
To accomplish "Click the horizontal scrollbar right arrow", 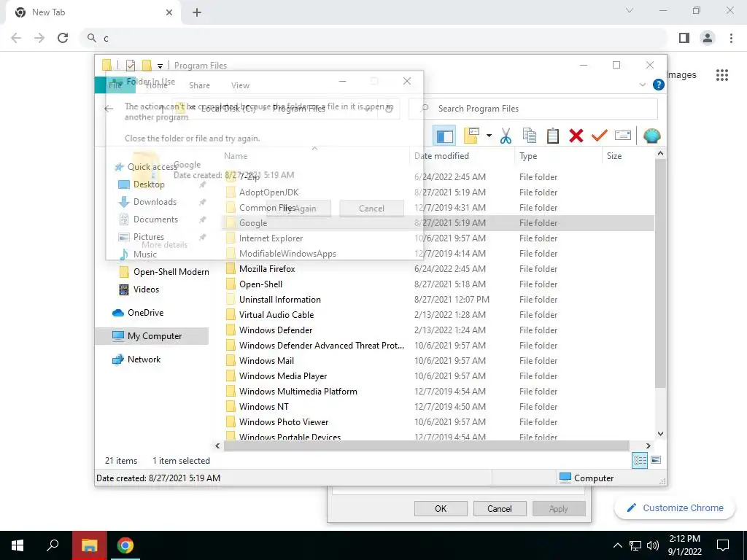I will pos(648,446).
